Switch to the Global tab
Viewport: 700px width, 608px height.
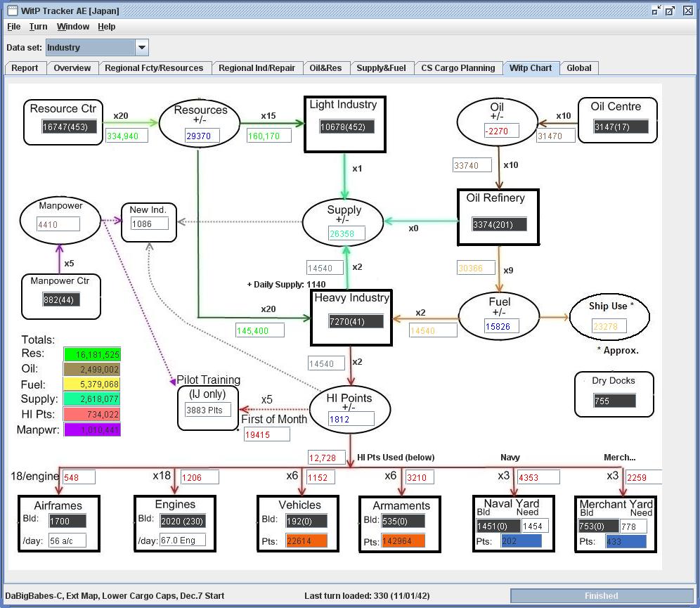(579, 68)
